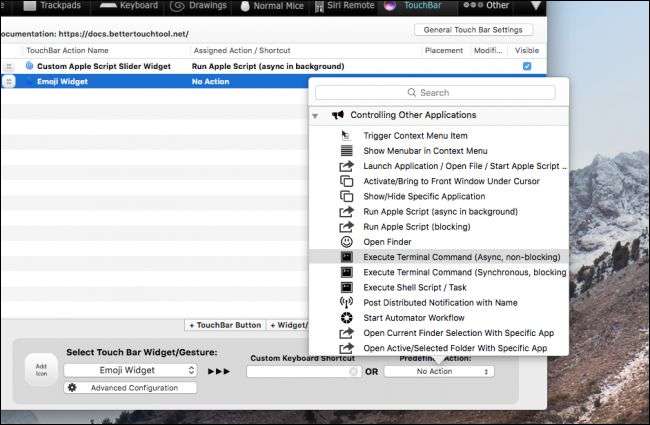
Task: Click the Open Finder smiley icon
Action: [x=346, y=241]
